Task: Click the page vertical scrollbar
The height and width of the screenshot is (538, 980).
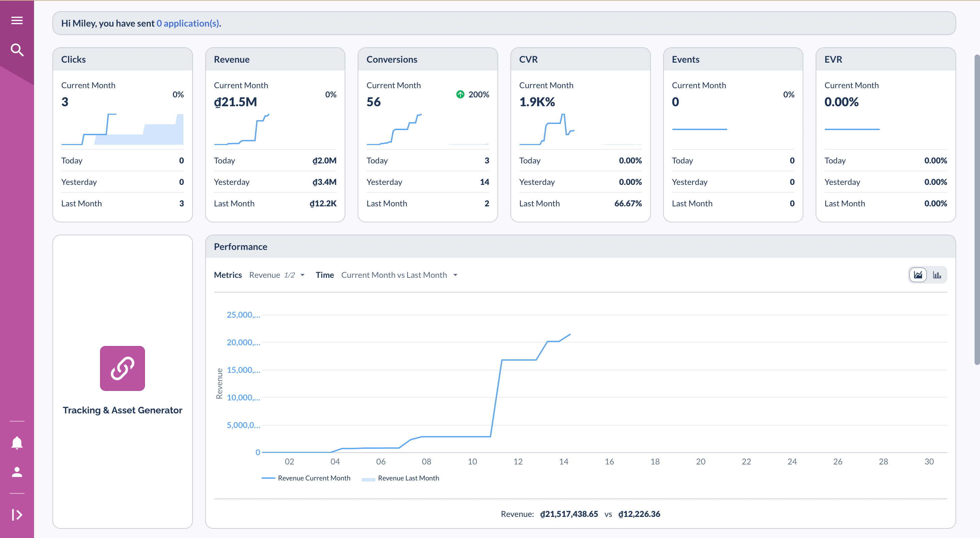Action: tap(977, 209)
